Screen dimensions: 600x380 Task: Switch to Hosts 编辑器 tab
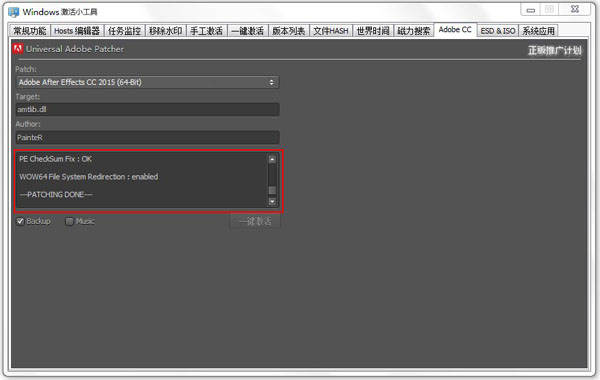point(77,31)
